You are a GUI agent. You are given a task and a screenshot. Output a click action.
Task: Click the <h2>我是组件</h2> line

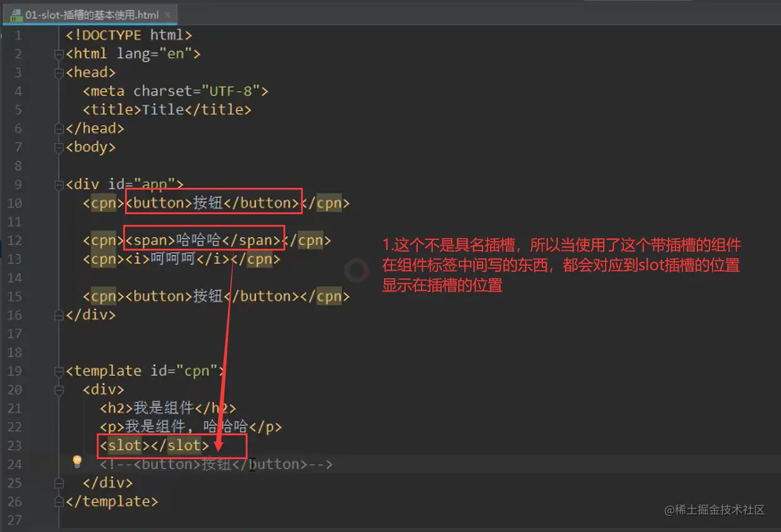168,408
